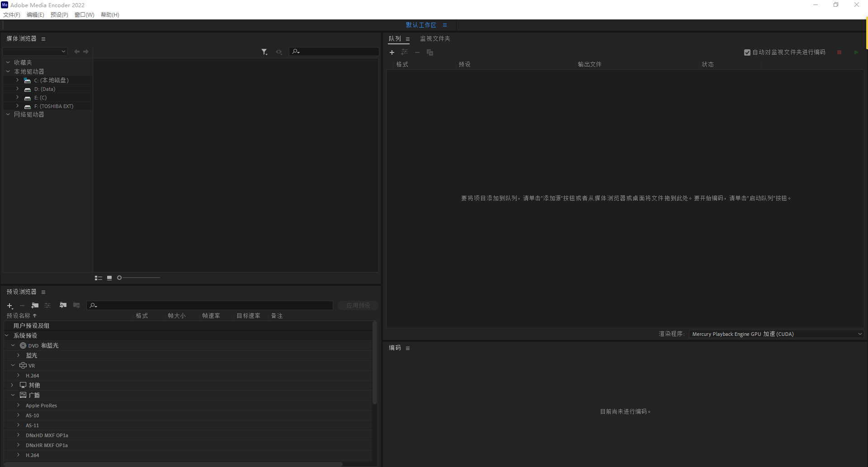868x467 pixels.
Task: Open the 预设(P) menu
Action: pyautogui.click(x=59, y=15)
